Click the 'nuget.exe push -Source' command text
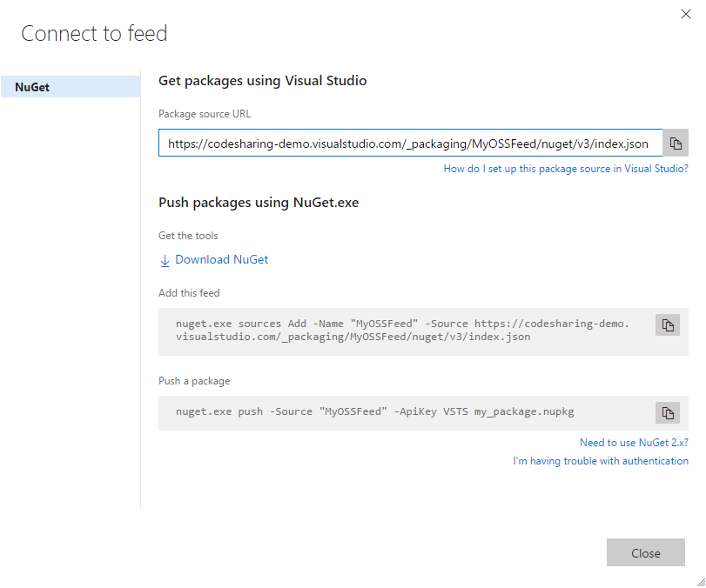Image resolution: width=706 pixels, height=588 pixels. [x=374, y=411]
